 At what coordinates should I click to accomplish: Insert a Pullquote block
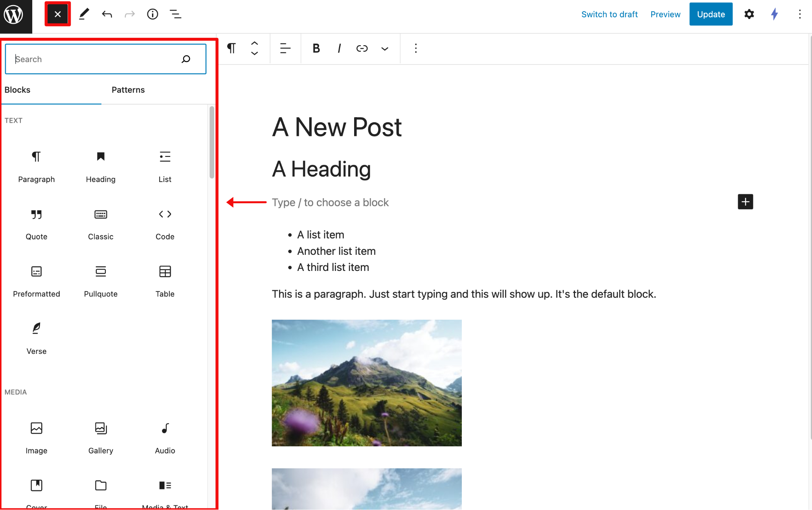point(101,282)
